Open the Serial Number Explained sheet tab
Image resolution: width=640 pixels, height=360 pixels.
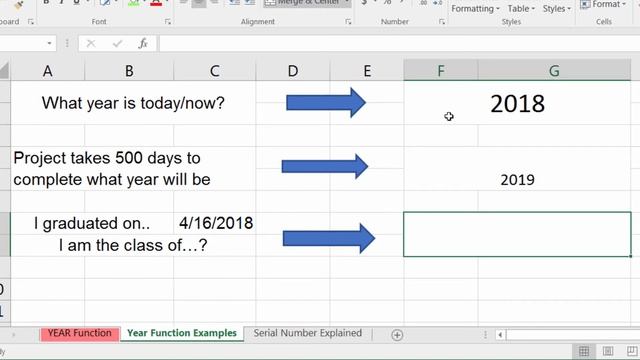click(307, 333)
